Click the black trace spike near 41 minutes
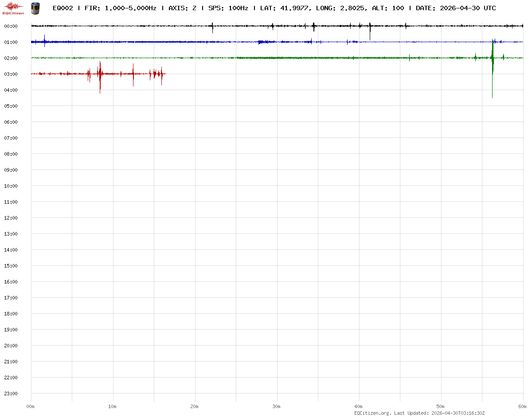The image size is (532, 417). click(370, 31)
